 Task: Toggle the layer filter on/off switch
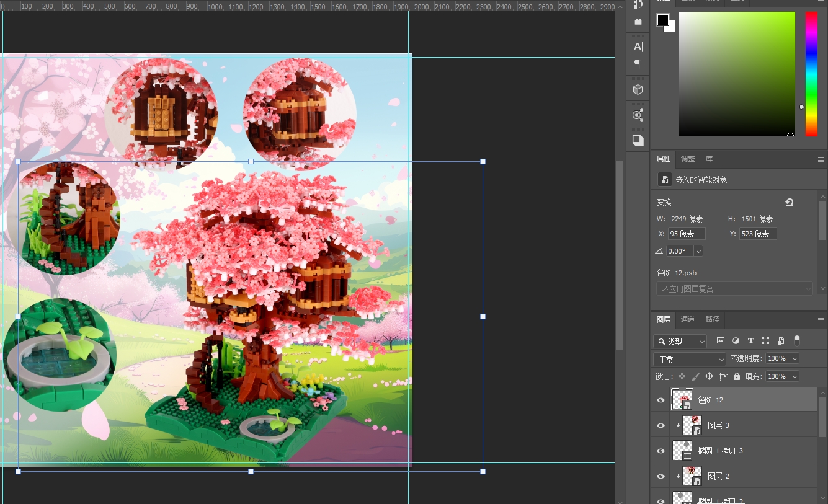[797, 340]
